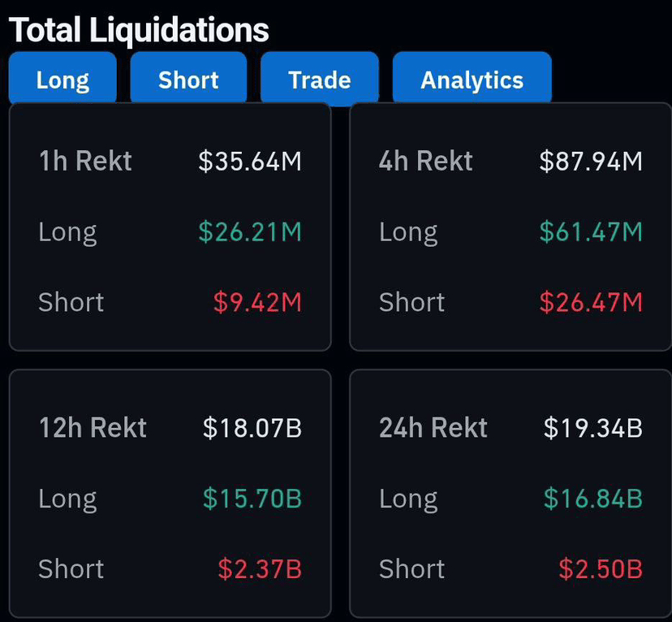Click the 12h Rekt total $18.07B

pyautogui.click(x=252, y=427)
